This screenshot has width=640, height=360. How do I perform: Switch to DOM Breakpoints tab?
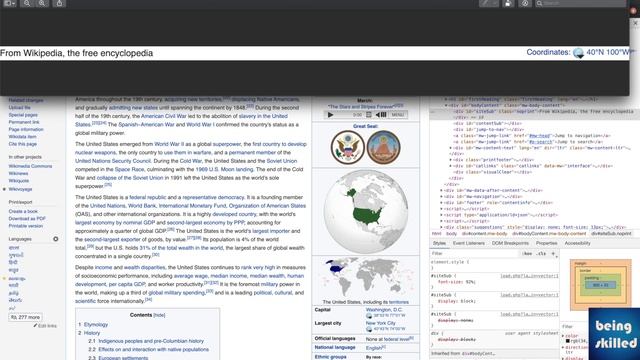510,243
